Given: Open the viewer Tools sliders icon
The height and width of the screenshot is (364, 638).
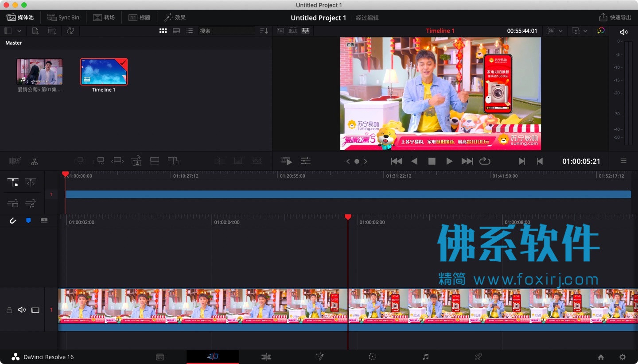Looking at the screenshot, I should click(x=306, y=161).
